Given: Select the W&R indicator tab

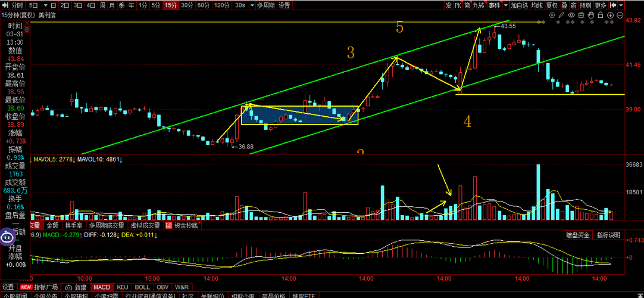Looking at the screenshot, I should click(x=182, y=287).
